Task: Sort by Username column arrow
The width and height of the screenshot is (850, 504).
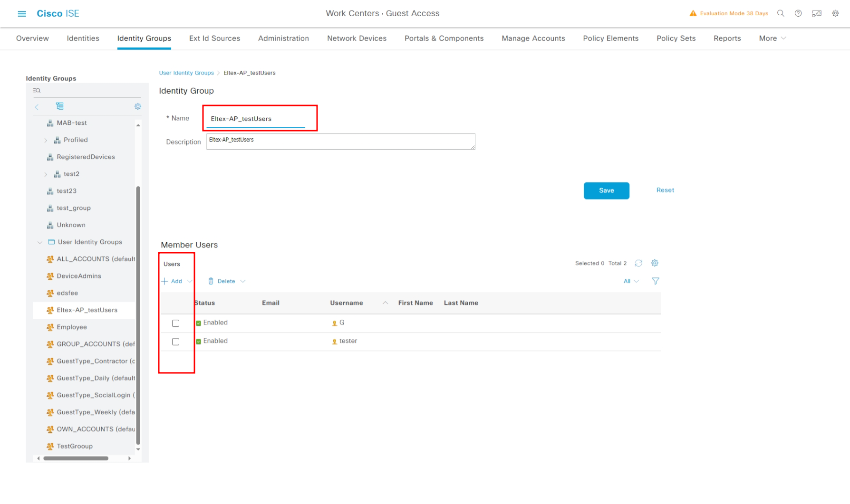Action: (x=386, y=303)
